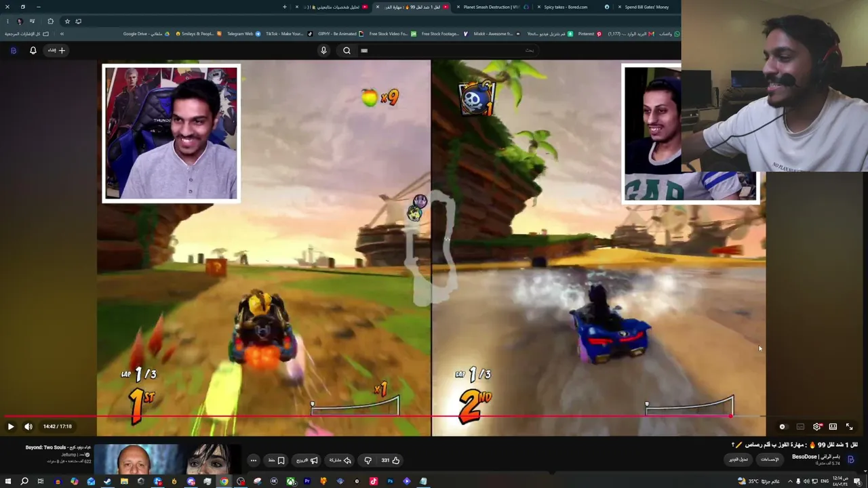Open GIPHY bookmark
This screenshot has width=868, height=488.
(340, 34)
